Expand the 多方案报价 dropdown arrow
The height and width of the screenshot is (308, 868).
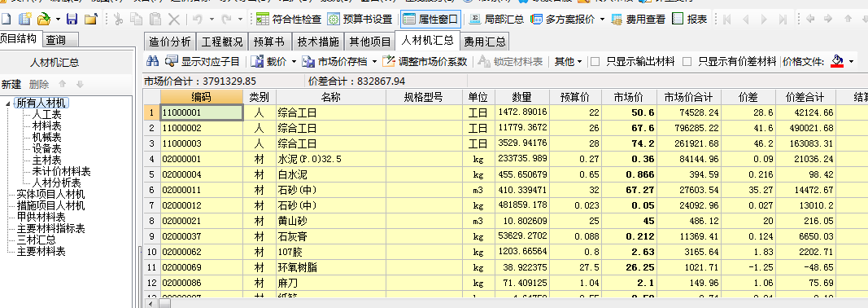tap(603, 20)
